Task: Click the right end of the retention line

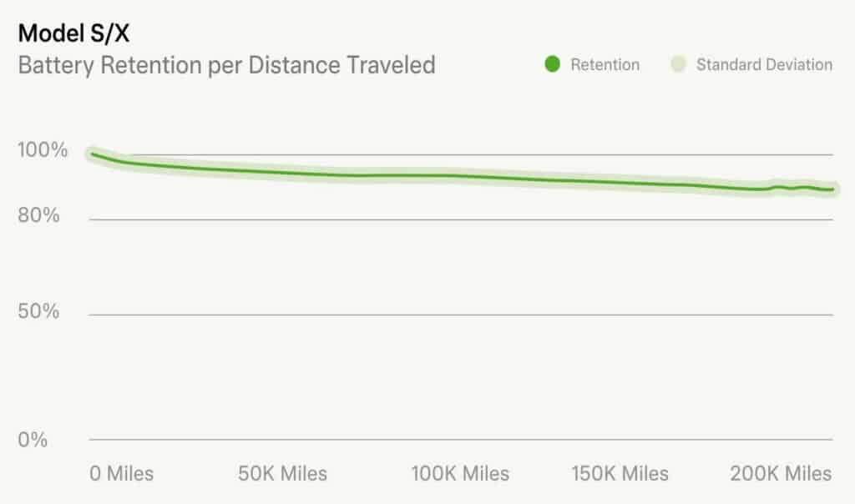Action: [x=832, y=189]
